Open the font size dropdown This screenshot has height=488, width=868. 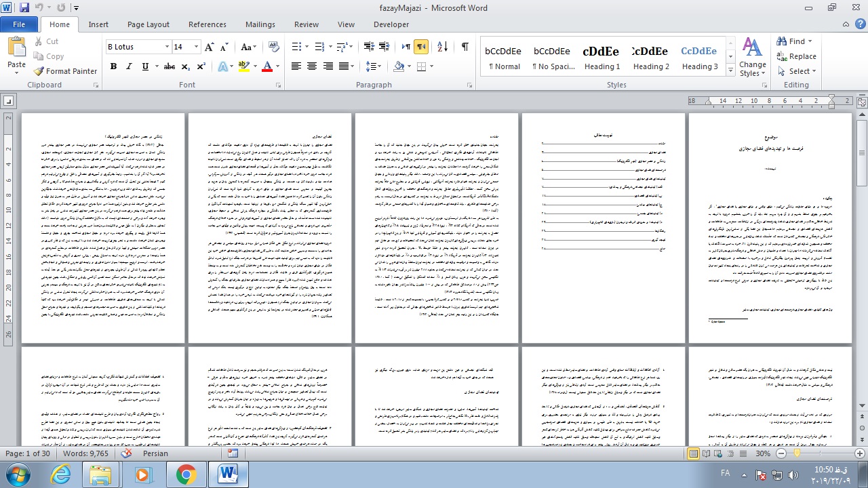197,47
